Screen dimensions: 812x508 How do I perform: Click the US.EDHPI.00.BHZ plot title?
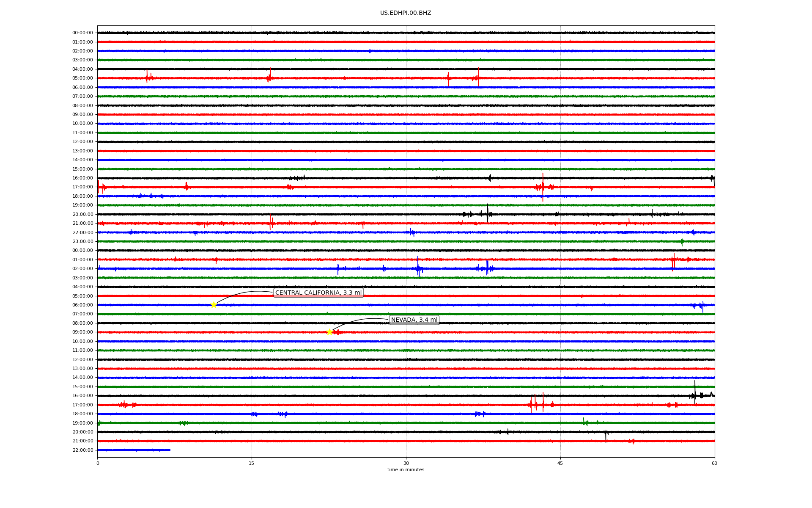point(406,13)
